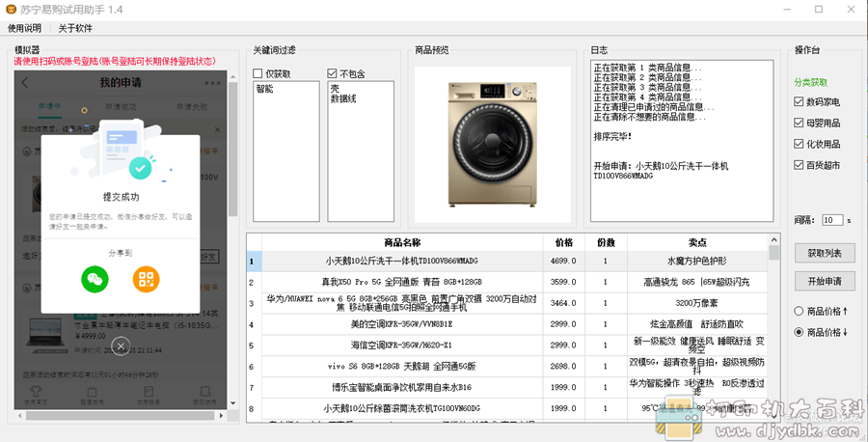
Task: Switch to the 申请失败 tab
Action: point(192,106)
